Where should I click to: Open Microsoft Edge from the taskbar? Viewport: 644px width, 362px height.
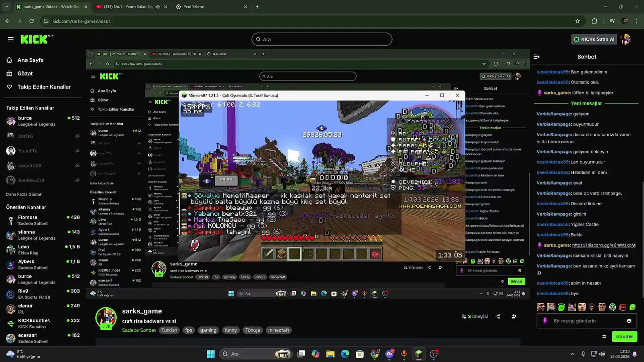345,354
